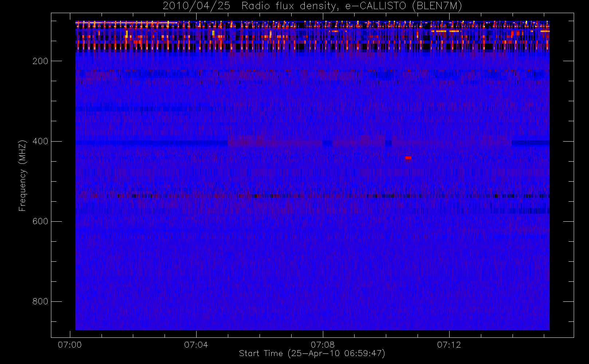589x364 pixels.
Task: Click the "Start Time (25-Apr-10 06:59:47)" axis label
Action: tap(312, 353)
